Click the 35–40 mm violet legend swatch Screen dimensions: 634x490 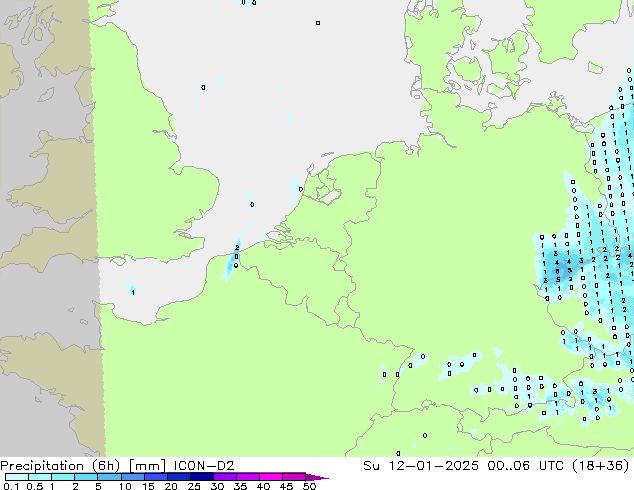(247, 477)
